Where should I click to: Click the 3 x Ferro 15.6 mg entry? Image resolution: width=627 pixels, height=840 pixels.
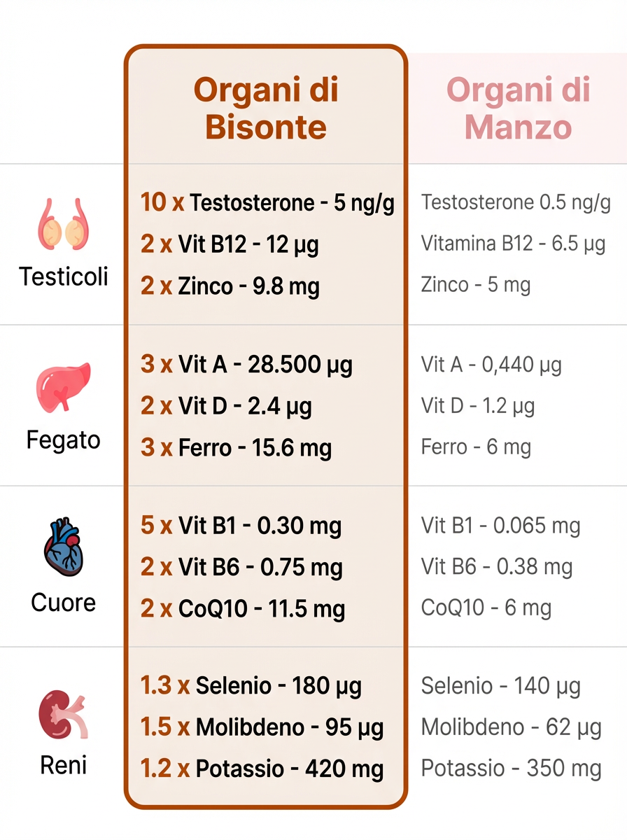236,447
